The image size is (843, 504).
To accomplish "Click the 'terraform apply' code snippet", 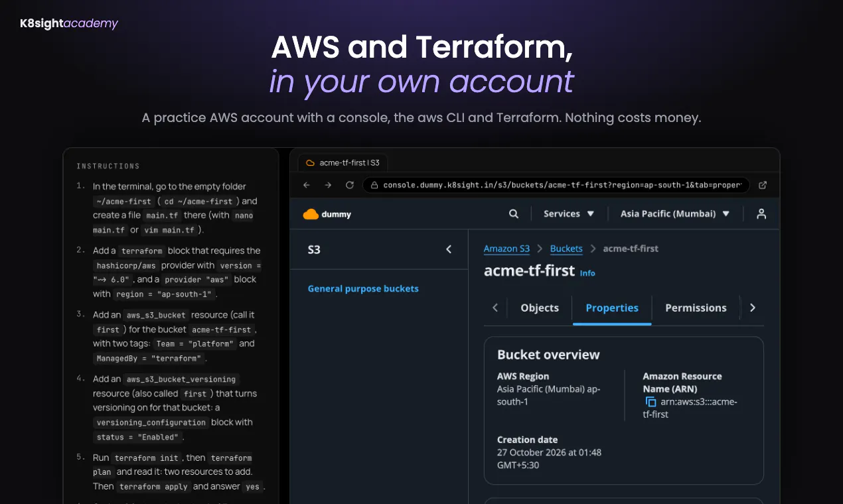I will 153,487.
